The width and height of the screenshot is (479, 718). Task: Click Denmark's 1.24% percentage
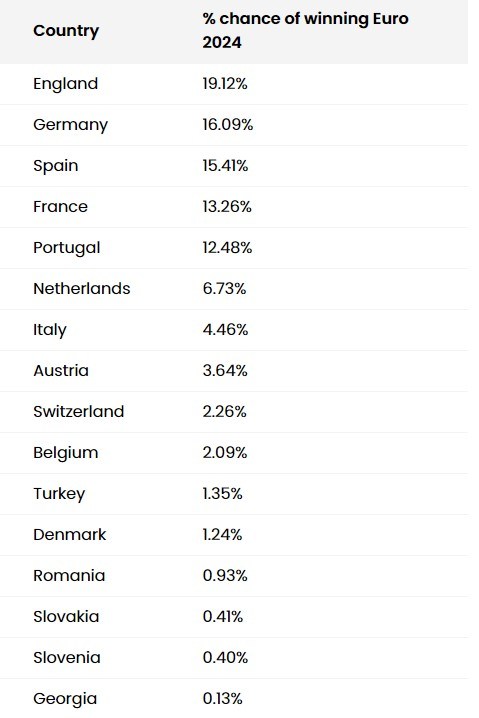[x=222, y=534]
